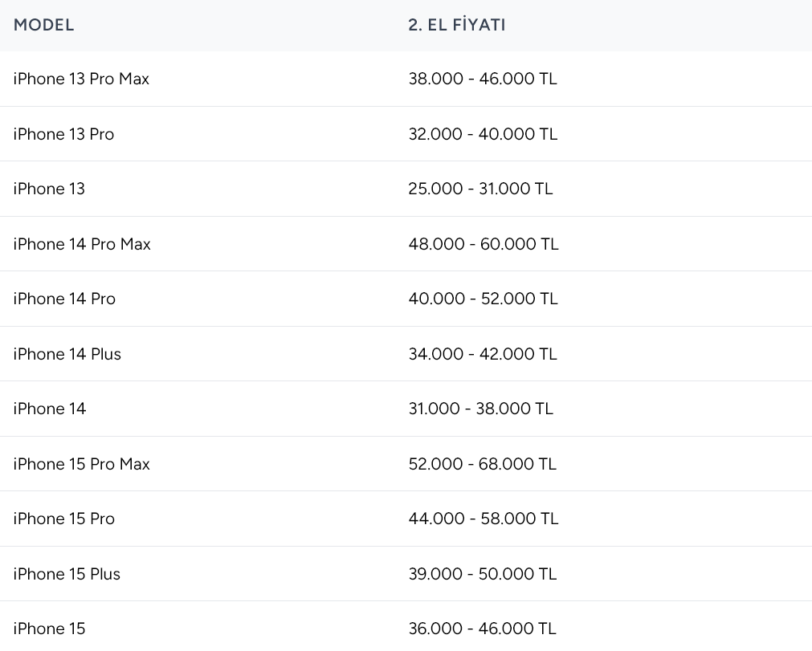The width and height of the screenshot is (812, 651).
Task: Select the plain iPhone 15 model cell
Action: coord(49,629)
